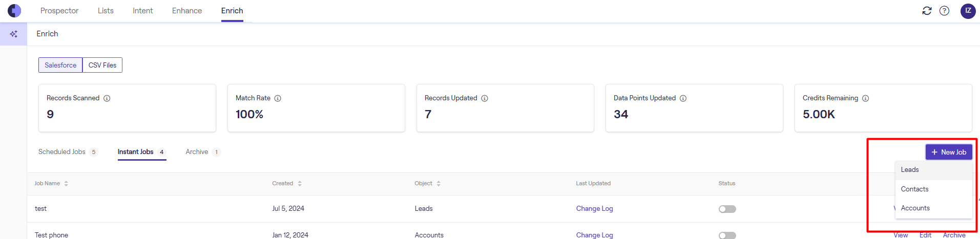Toggle status switch for Test phone job
The width and height of the screenshot is (980, 239).
[727, 235]
